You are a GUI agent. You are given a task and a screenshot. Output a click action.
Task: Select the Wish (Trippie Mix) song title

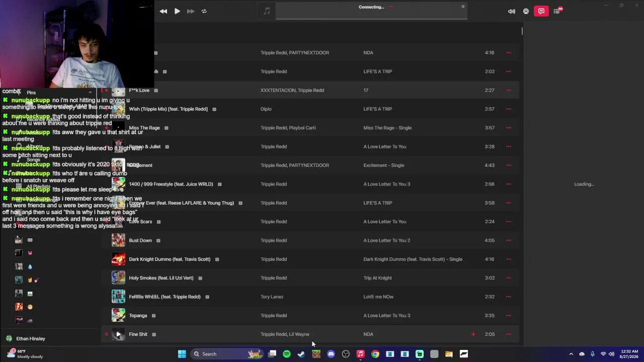168,109
